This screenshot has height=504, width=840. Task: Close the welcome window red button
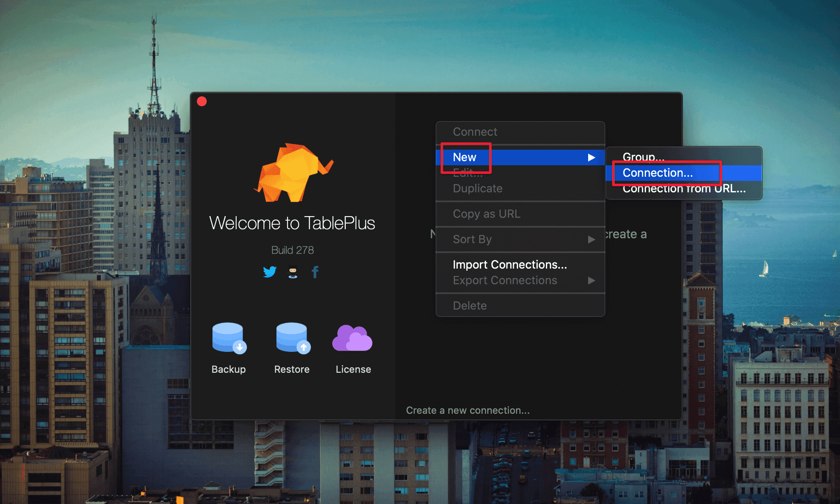(202, 101)
